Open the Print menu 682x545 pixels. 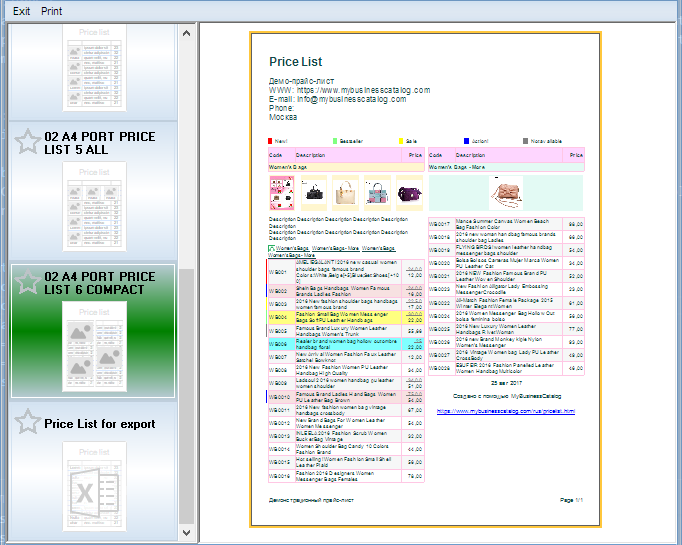[51, 11]
